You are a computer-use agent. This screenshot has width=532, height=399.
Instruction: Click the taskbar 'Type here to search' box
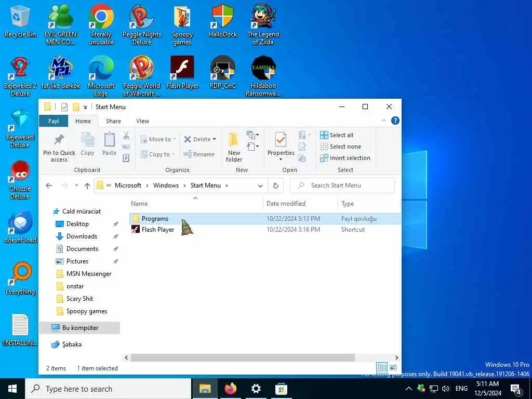(x=108, y=389)
